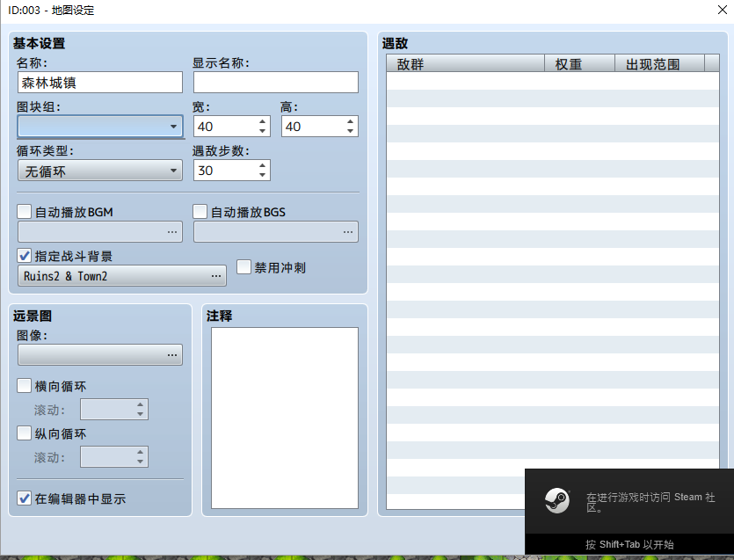
Task: Increase the 宽 width value
Action: [262, 121]
